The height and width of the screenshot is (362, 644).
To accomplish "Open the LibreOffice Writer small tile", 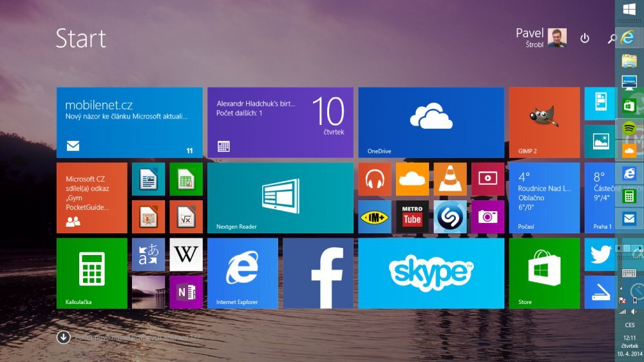I will coord(148,179).
